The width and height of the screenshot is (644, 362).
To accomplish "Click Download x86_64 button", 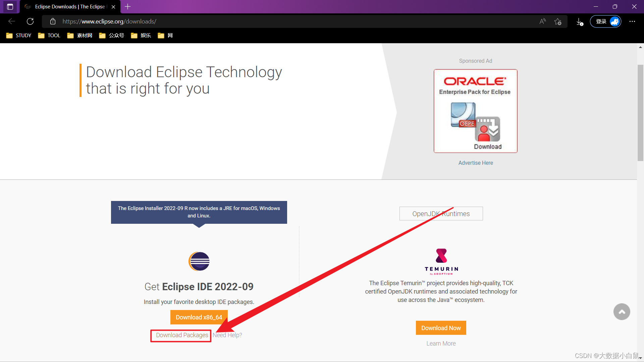I will (199, 317).
